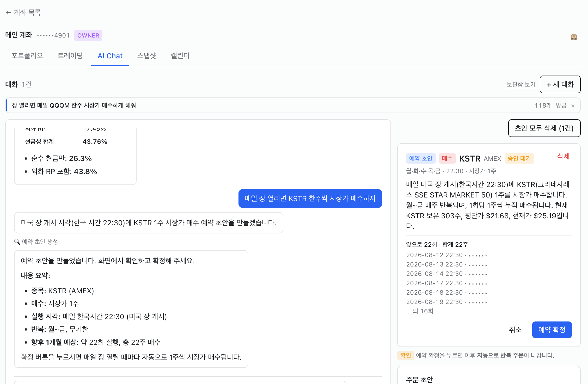Click the 주문 초안 section heading
This screenshot has width=588, height=384.
[x=419, y=380]
